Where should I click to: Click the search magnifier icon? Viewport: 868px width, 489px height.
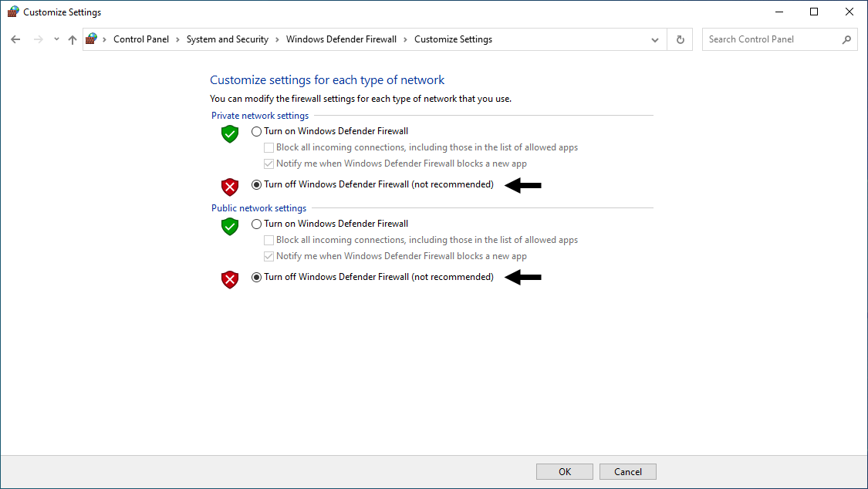tap(846, 39)
